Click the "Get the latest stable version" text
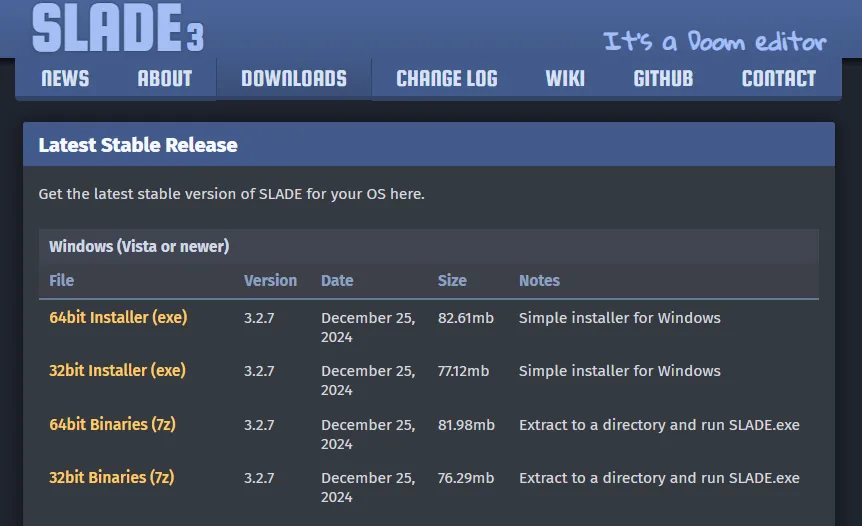Viewport: 862px width, 526px height. tap(231, 194)
